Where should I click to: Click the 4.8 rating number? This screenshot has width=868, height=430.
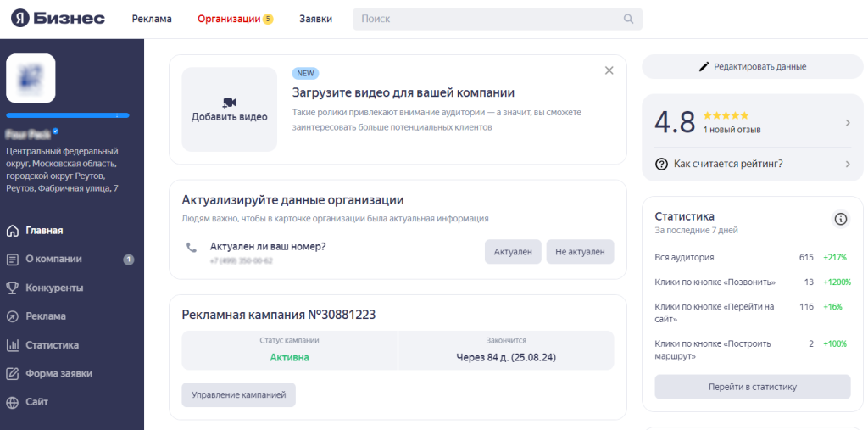pos(675,122)
